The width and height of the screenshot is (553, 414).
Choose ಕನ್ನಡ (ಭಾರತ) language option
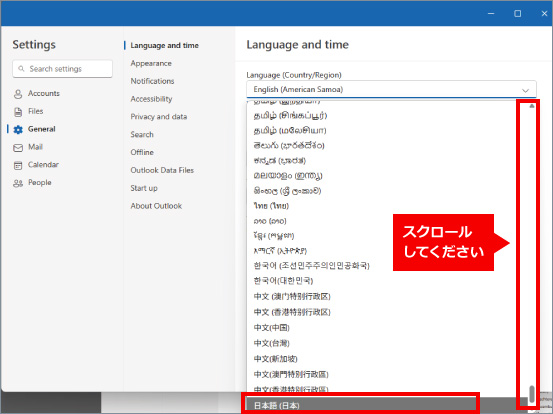pos(280,161)
